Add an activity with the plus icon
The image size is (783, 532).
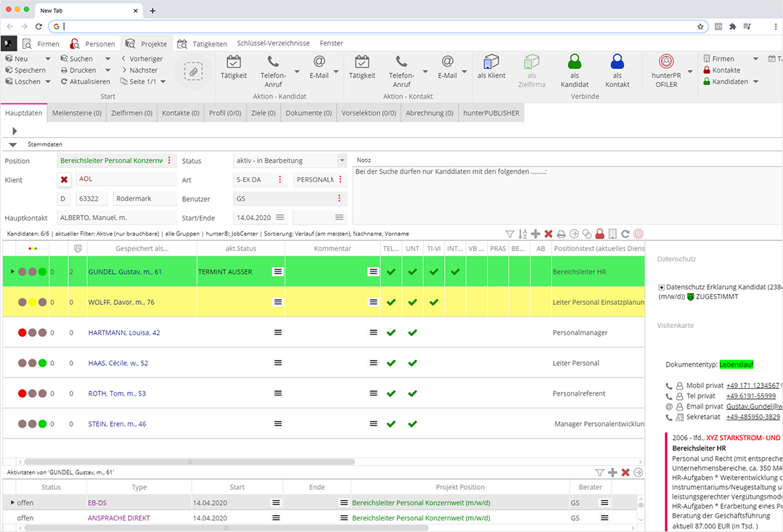612,472
